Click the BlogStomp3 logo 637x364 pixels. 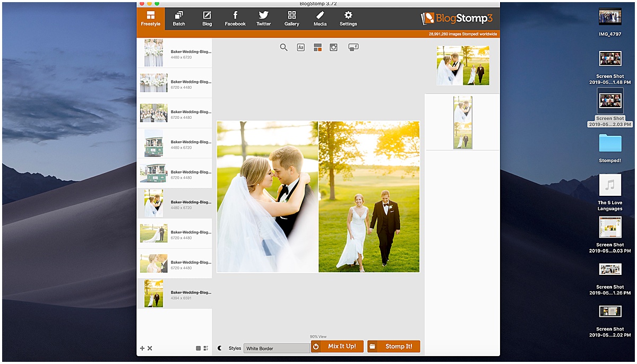(456, 19)
